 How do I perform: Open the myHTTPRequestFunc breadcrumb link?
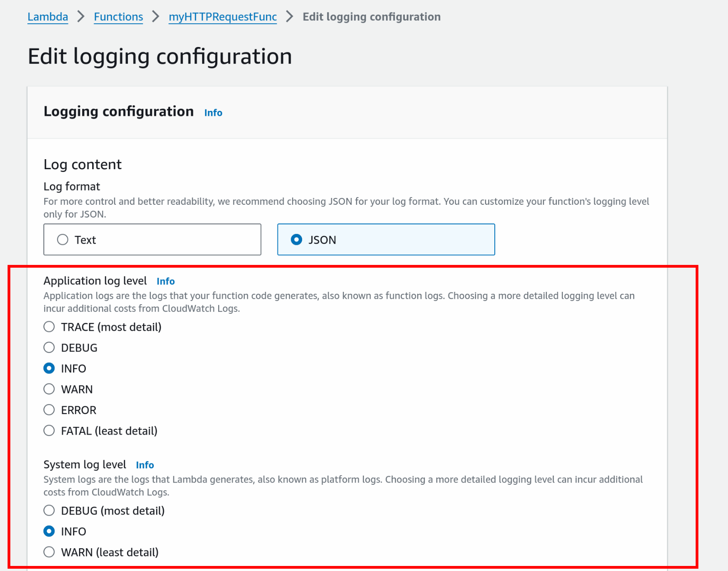pyautogui.click(x=222, y=17)
